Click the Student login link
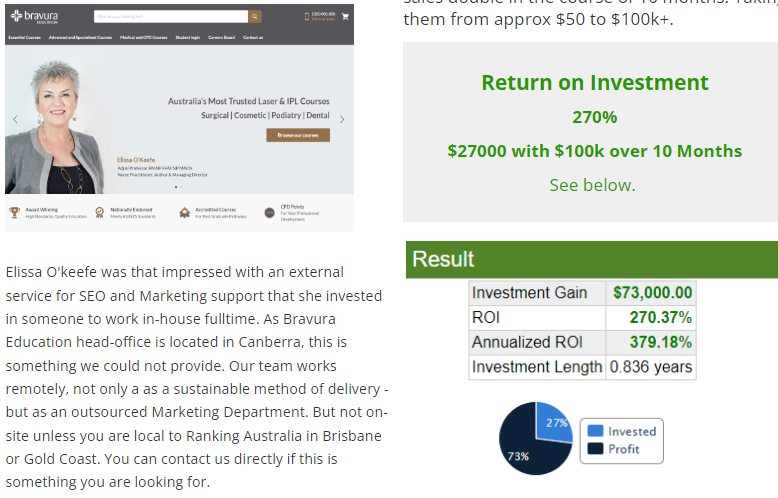Viewport: 778px width, 498px height. point(188,37)
